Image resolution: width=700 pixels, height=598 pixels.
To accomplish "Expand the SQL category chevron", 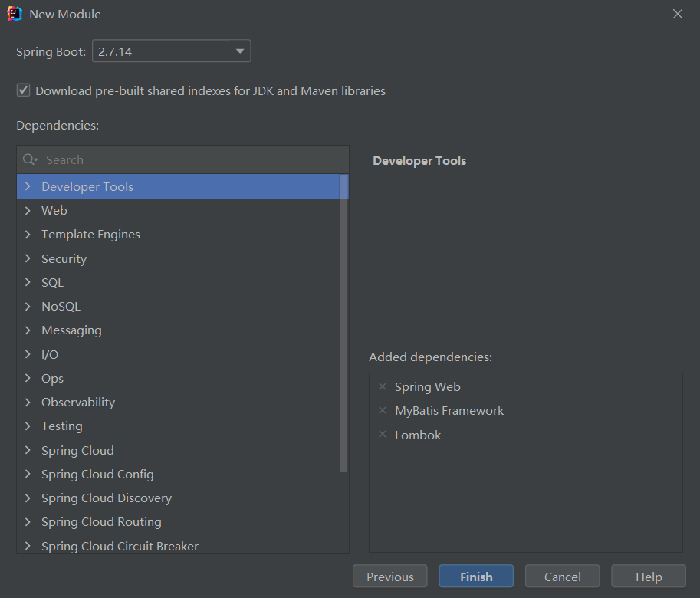I will tap(28, 282).
